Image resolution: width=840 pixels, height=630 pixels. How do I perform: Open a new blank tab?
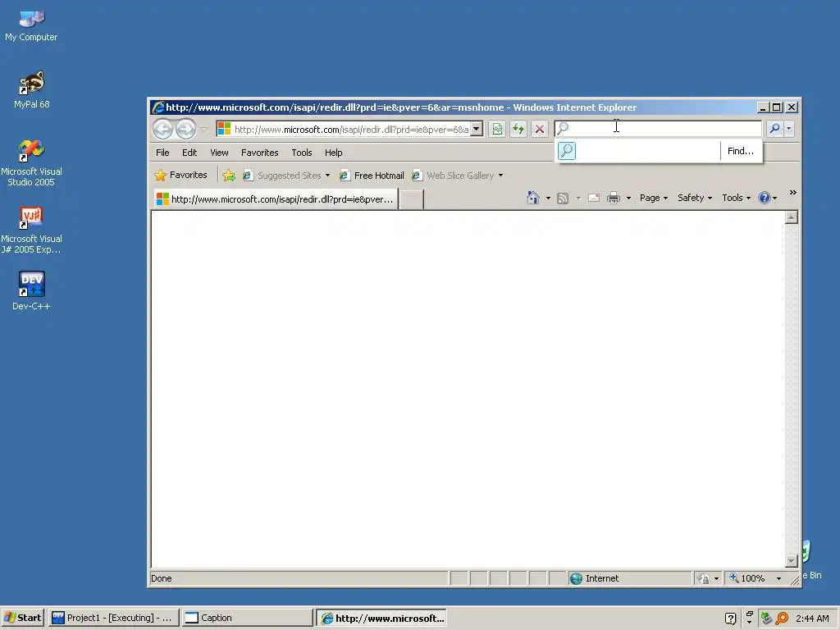point(412,199)
